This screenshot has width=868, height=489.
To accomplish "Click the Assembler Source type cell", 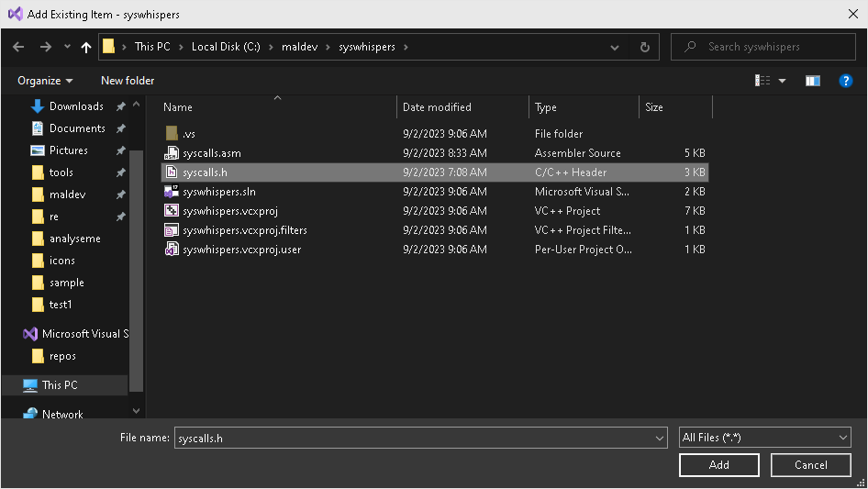I will tap(577, 153).
